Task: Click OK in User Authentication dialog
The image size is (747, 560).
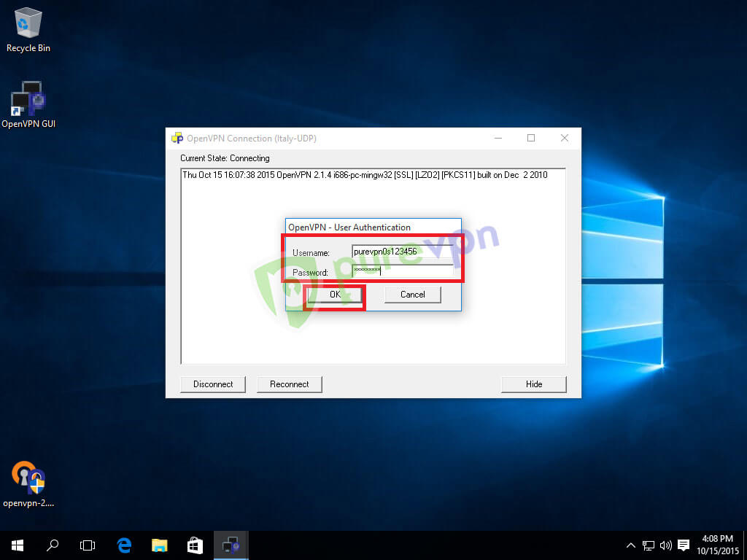Action: (x=335, y=295)
